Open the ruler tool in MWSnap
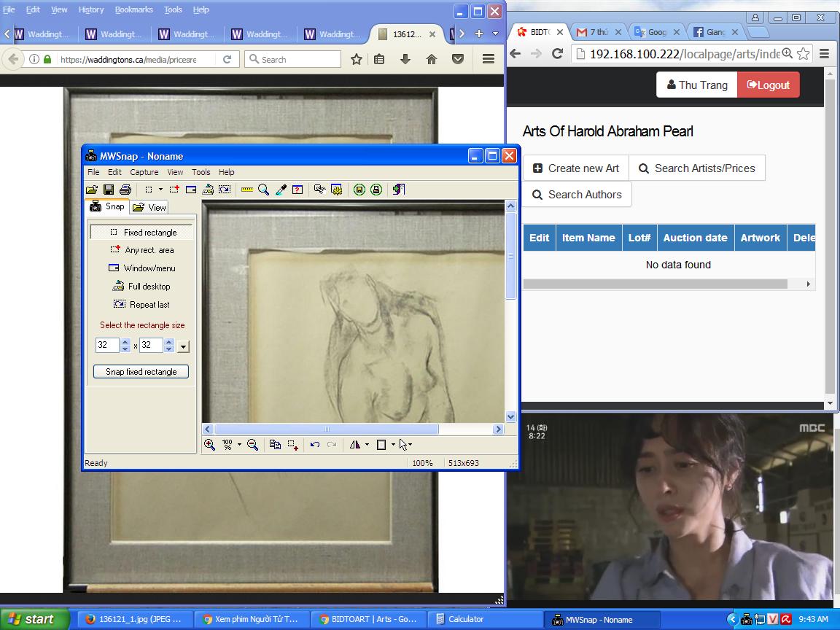Image resolution: width=840 pixels, height=630 pixels. (247, 190)
